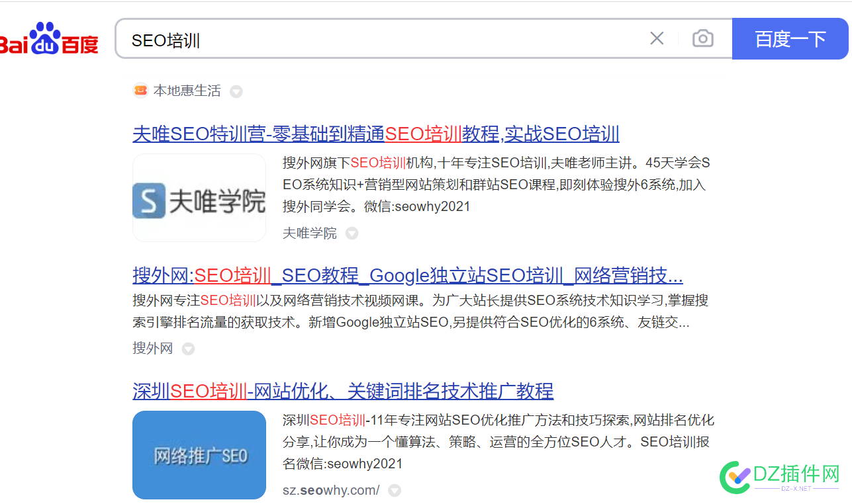
Task: Expand dropdown arrow beside 搜外网 source
Action: click(x=189, y=349)
